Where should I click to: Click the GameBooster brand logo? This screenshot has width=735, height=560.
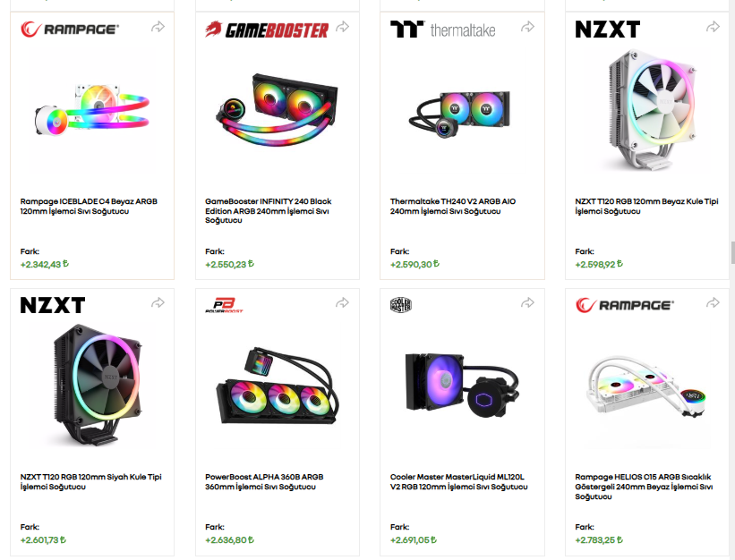tap(267, 30)
